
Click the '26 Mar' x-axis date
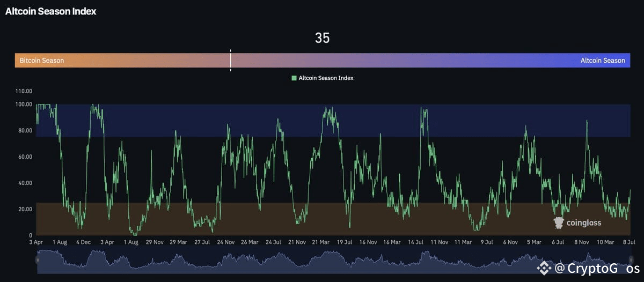pyautogui.click(x=250, y=242)
